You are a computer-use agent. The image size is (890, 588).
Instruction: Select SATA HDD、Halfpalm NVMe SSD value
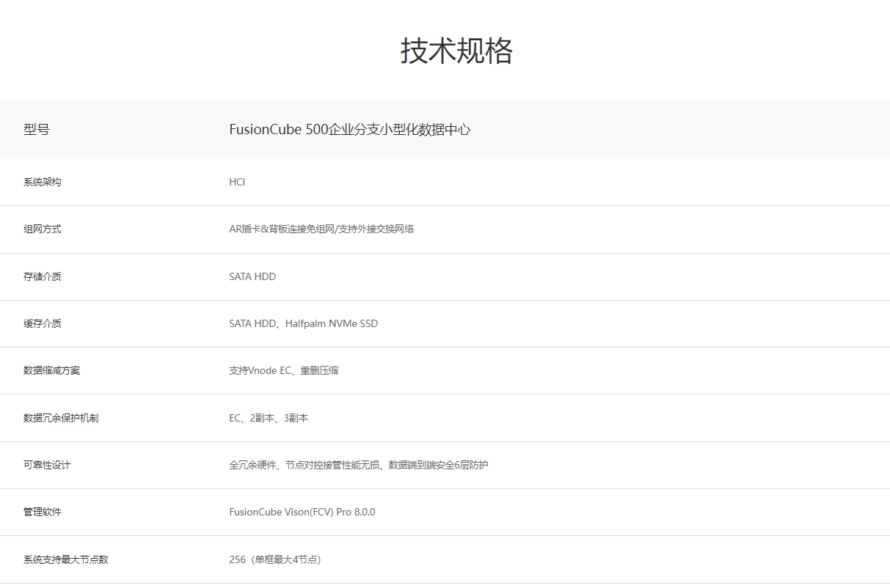point(304,323)
